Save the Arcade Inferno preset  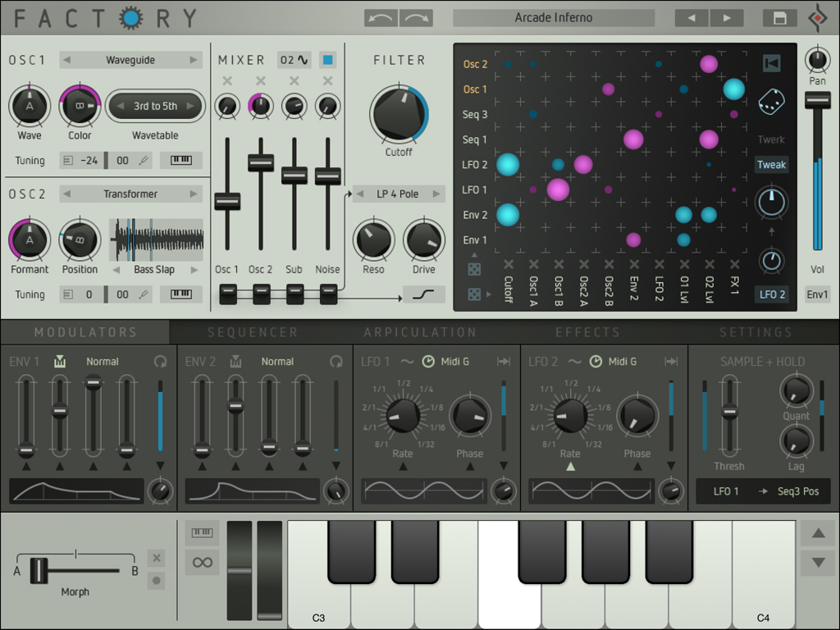pos(779,18)
